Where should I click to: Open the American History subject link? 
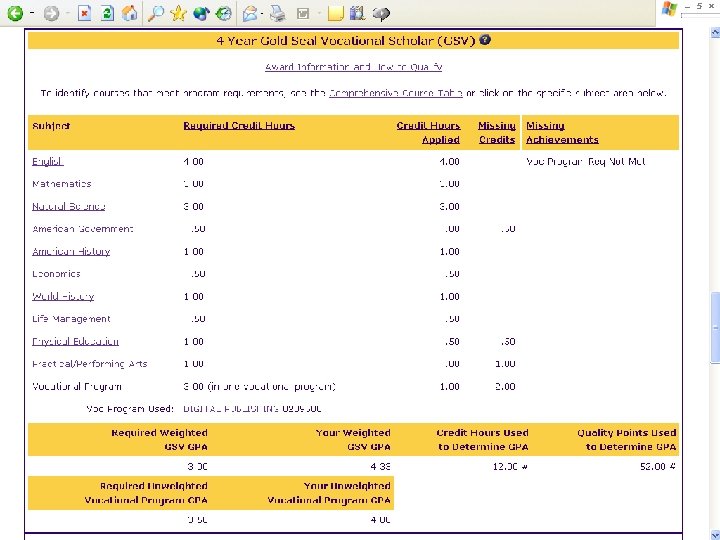71,251
